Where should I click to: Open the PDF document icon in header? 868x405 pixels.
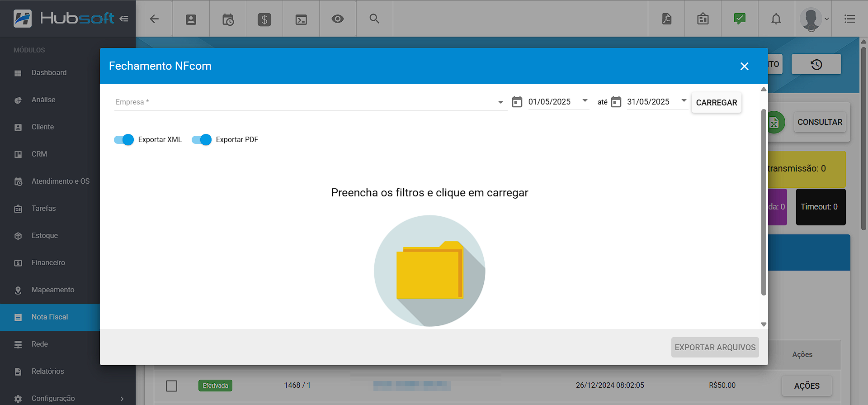(666, 19)
